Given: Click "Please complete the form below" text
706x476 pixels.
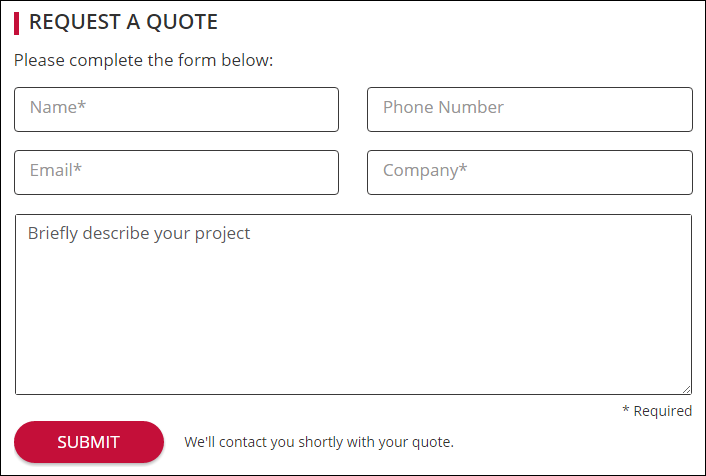Looking at the screenshot, I should point(144,61).
